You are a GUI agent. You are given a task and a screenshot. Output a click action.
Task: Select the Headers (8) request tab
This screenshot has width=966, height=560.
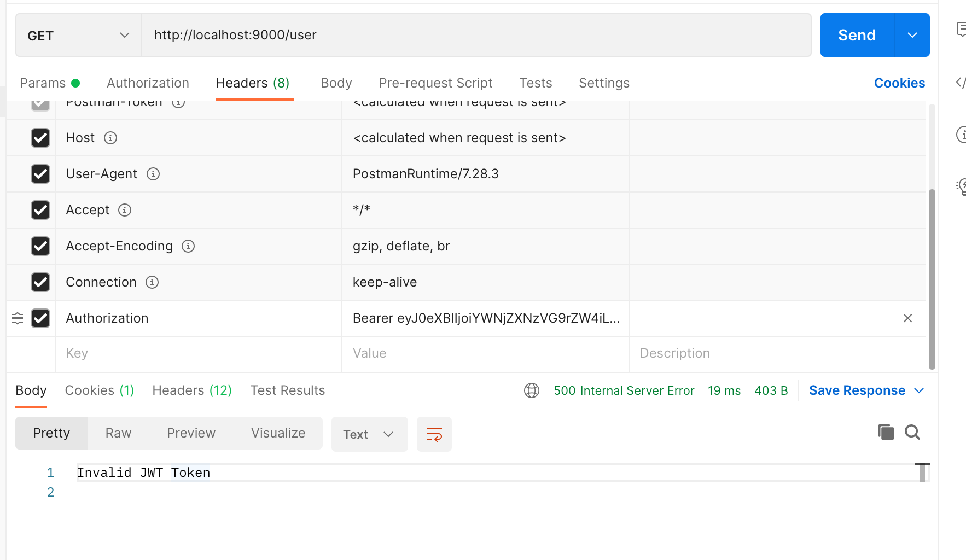[x=253, y=83]
